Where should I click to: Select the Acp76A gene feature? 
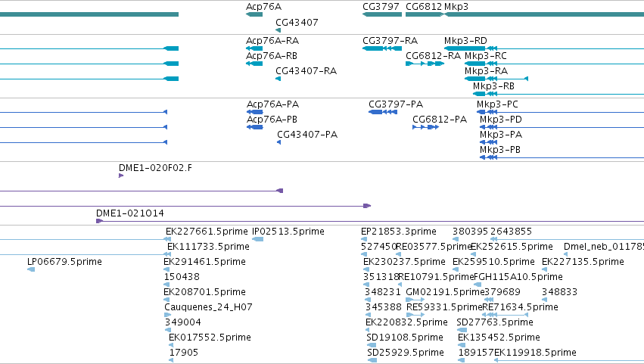[254, 14]
